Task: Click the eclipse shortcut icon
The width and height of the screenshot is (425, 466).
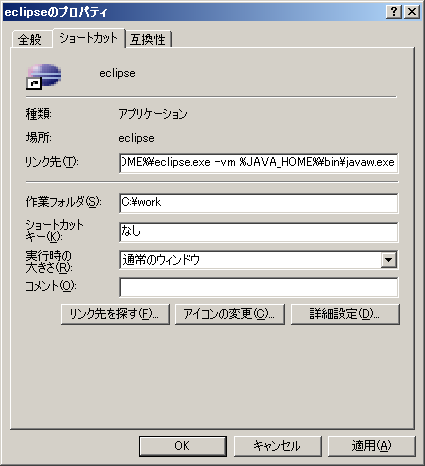Action: point(44,77)
